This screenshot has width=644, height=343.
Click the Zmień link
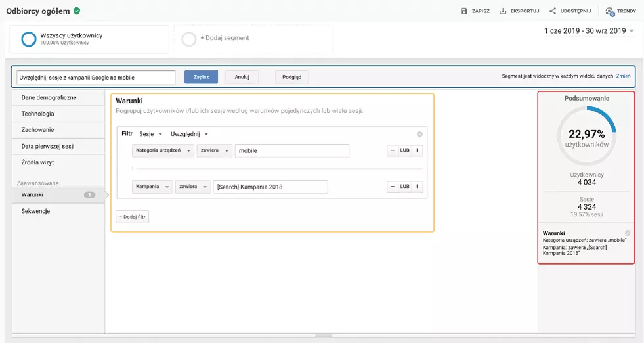623,76
